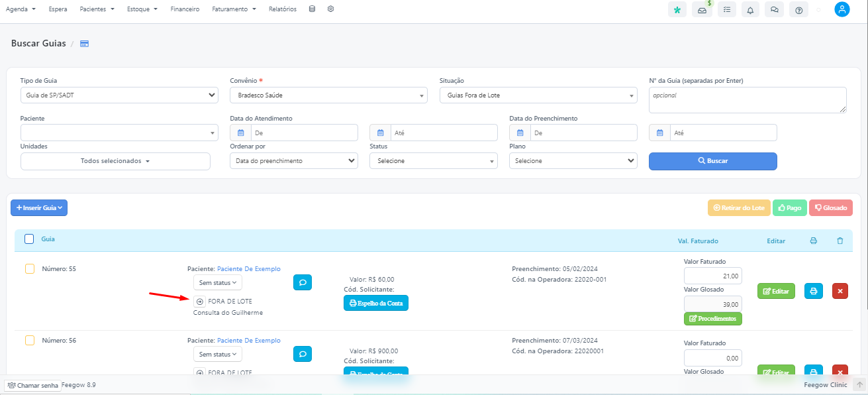Image resolution: width=868 pixels, height=395 pixels.
Task: Open Paciente De Exemplo link, guia 55
Action: (249, 269)
